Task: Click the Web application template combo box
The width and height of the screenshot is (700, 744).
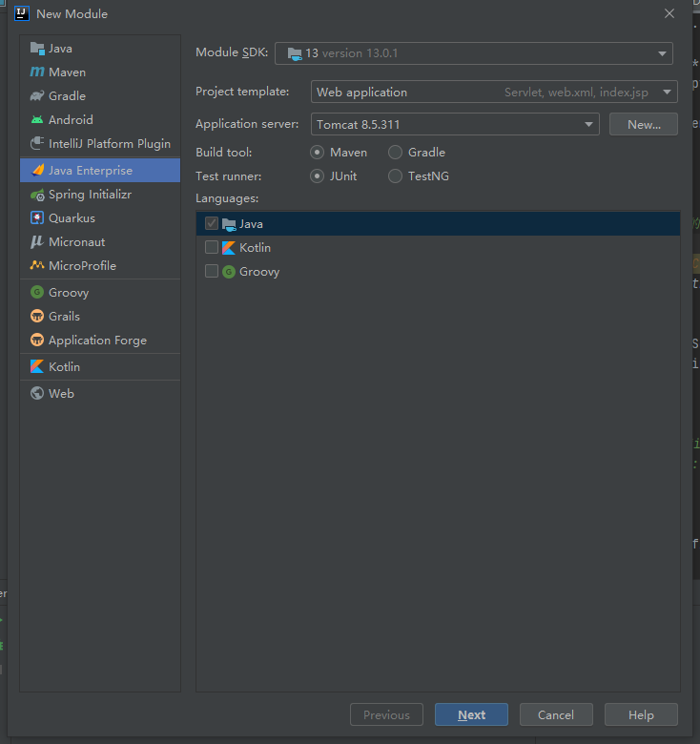Action: pyautogui.click(x=494, y=92)
